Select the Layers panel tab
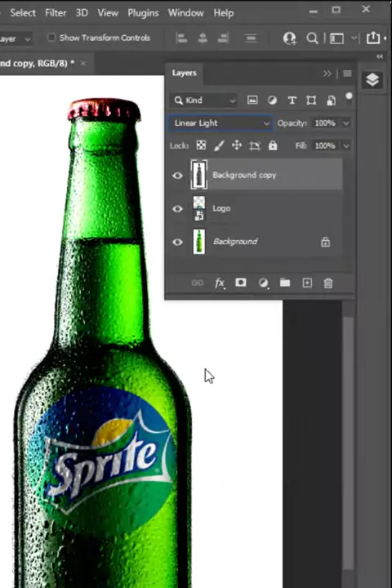The height and width of the screenshot is (588, 392). (x=185, y=73)
